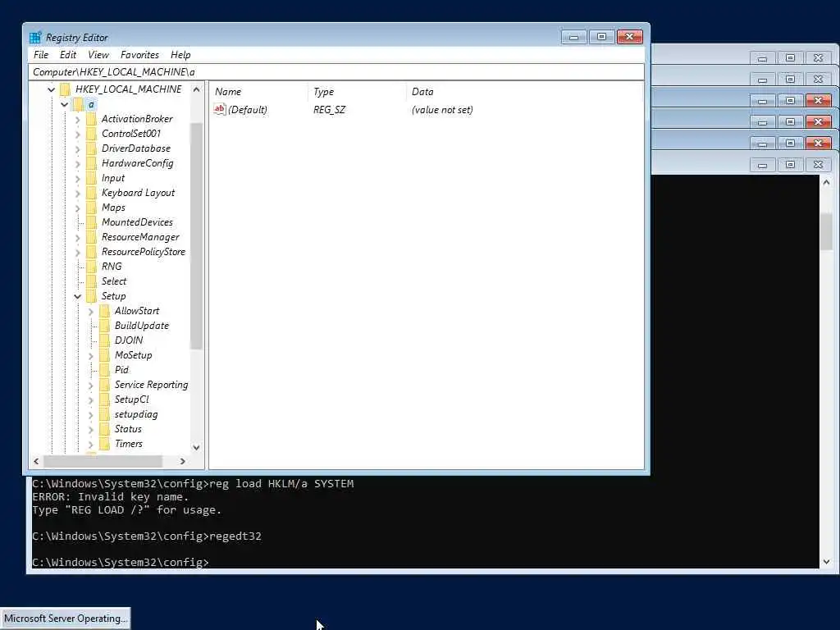Click tree horizontal scrollbar right arrow

183,461
